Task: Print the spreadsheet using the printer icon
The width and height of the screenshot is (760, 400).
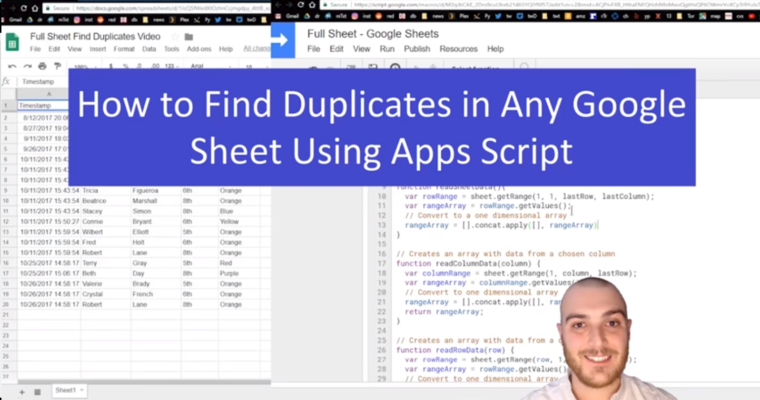Action: point(43,66)
